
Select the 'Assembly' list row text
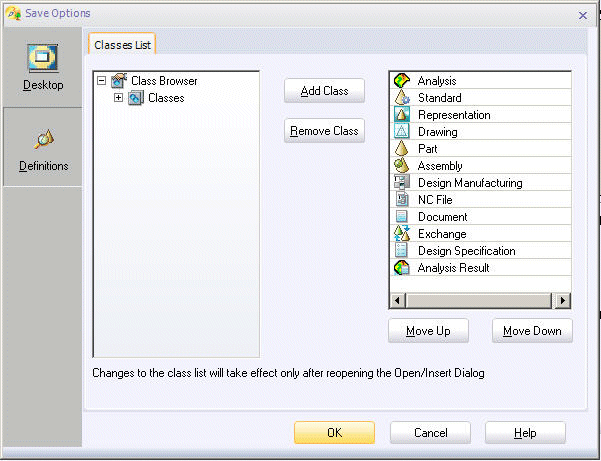click(440, 166)
